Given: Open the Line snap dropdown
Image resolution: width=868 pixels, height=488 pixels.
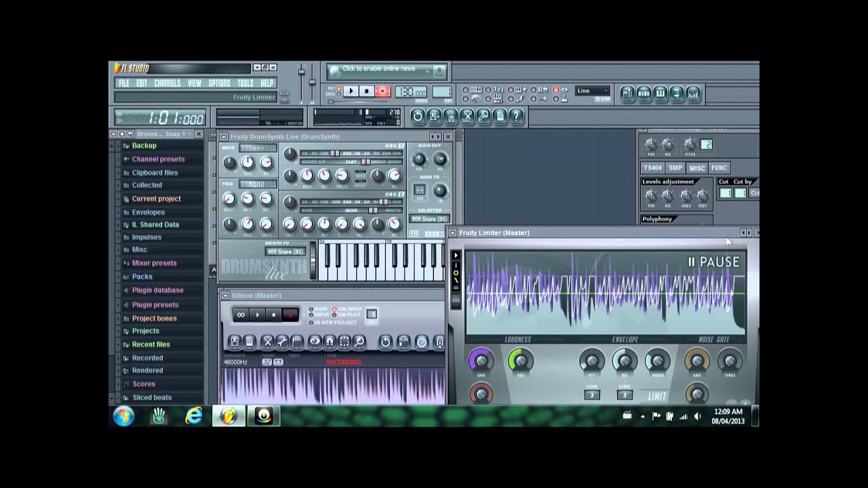Looking at the screenshot, I should coord(593,91).
